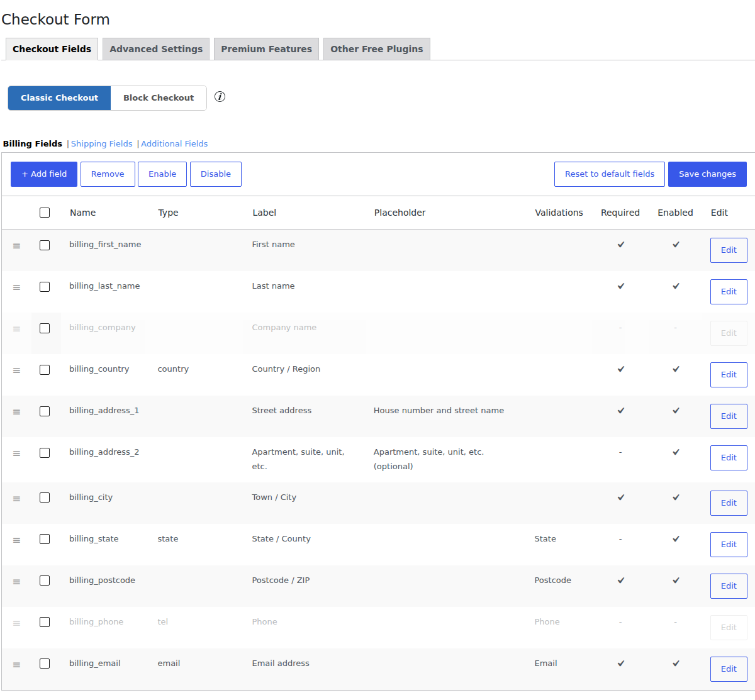The width and height of the screenshot is (755, 700).
Task: Click the Enabled checkmark for billing_state
Action: click(x=676, y=539)
